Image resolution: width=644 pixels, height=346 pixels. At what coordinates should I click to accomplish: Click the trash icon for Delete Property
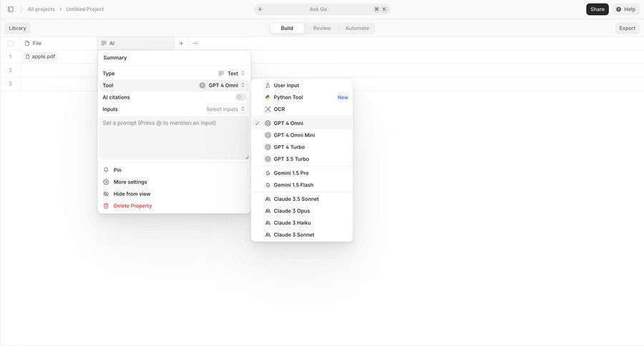coord(106,206)
